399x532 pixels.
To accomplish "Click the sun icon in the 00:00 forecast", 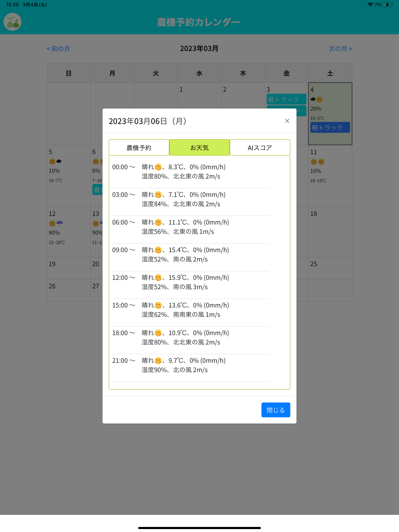I will pyautogui.click(x=158, y=167).
